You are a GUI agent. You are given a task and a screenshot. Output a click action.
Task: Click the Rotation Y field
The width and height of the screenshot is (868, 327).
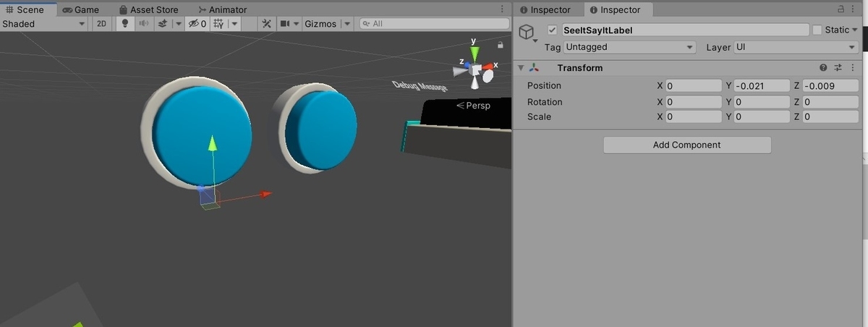761,102
